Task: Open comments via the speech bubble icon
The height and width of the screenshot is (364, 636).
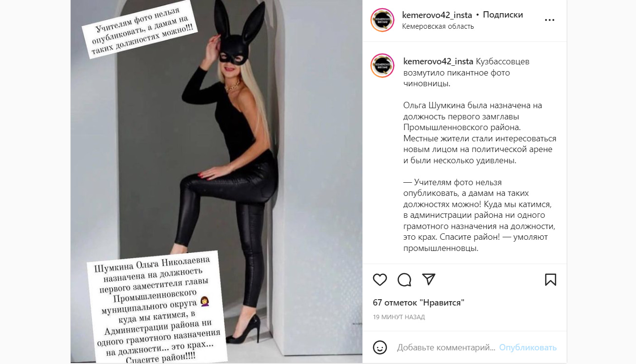Action: coord(404,279)
